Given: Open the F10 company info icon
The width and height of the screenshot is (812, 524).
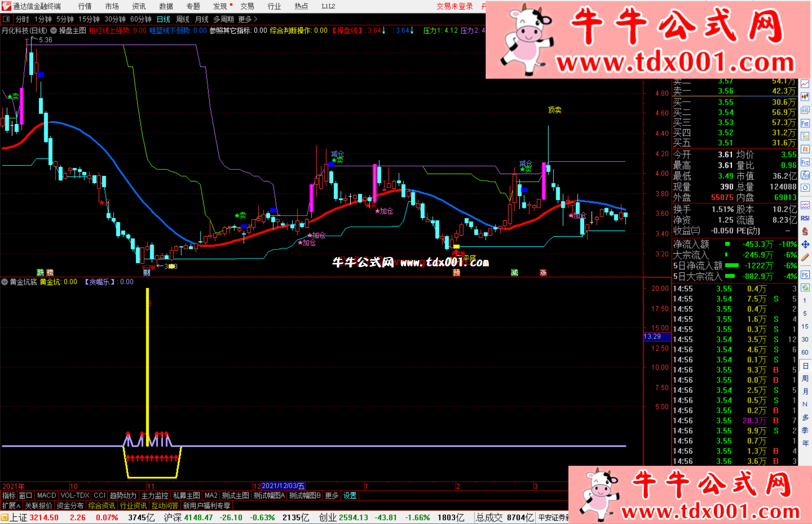Looking at the screenshot, I should coord(805,123).
